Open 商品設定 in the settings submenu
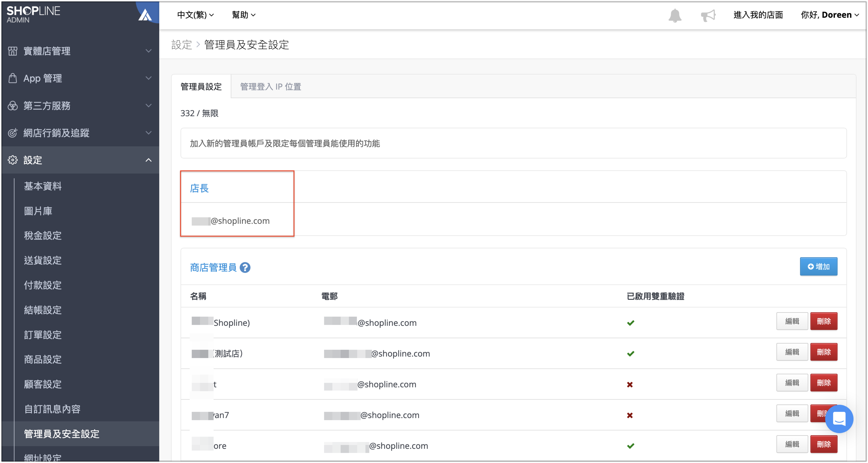Screen dimensions: 868x463 pos(43,360)
